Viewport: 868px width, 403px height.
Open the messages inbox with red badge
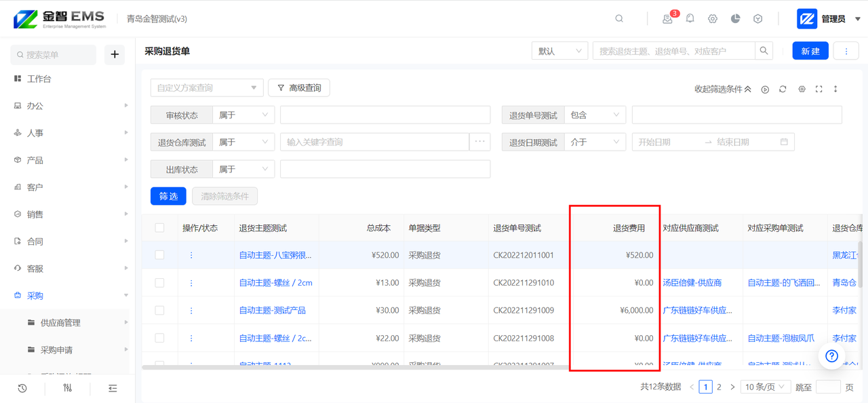[668, 19]
